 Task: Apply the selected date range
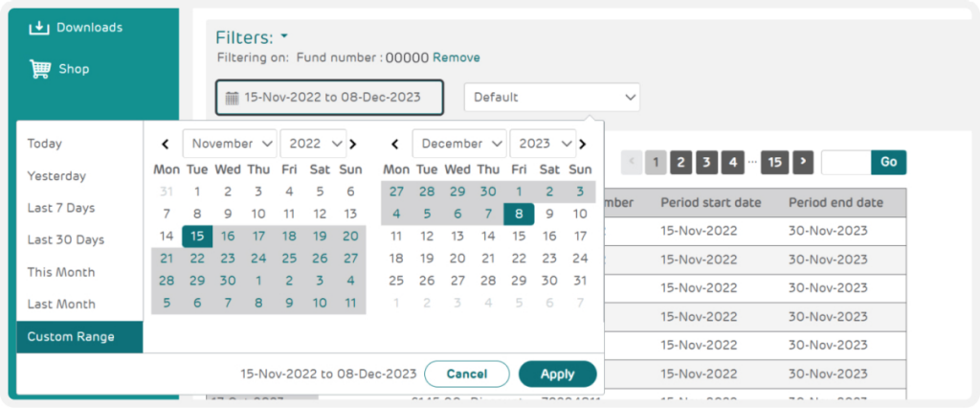(558, 374)
